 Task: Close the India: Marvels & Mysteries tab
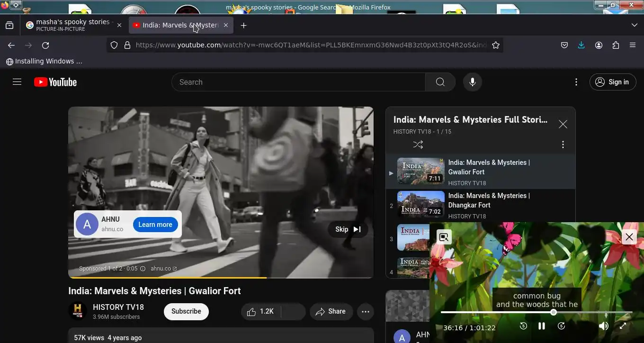pyautogui.click(x=226, y=25)
